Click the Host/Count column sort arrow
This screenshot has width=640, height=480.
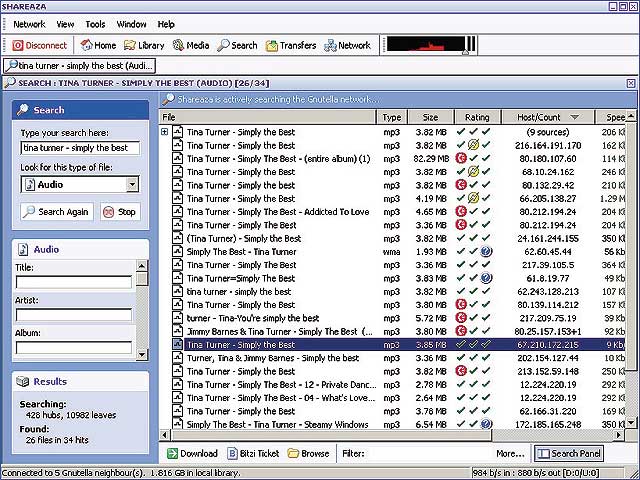[575, 117]
